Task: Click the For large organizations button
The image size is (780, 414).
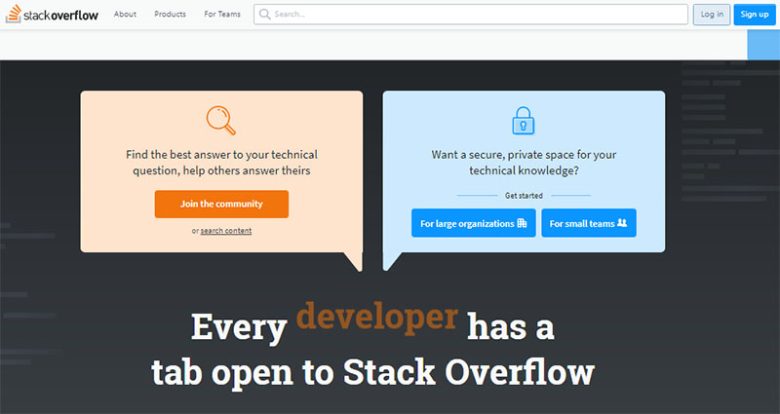Action: (x=474, y=223)
